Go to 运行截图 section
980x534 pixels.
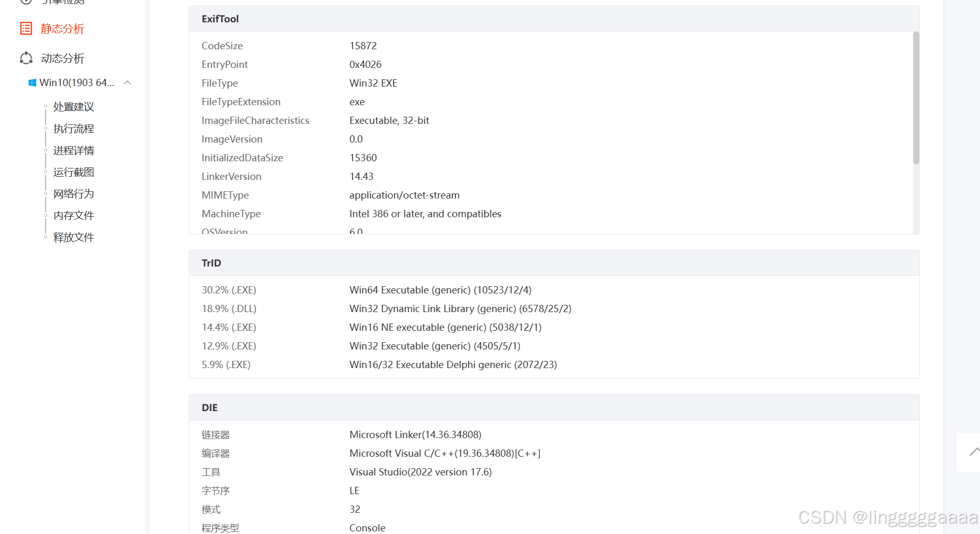coord(74,172)
